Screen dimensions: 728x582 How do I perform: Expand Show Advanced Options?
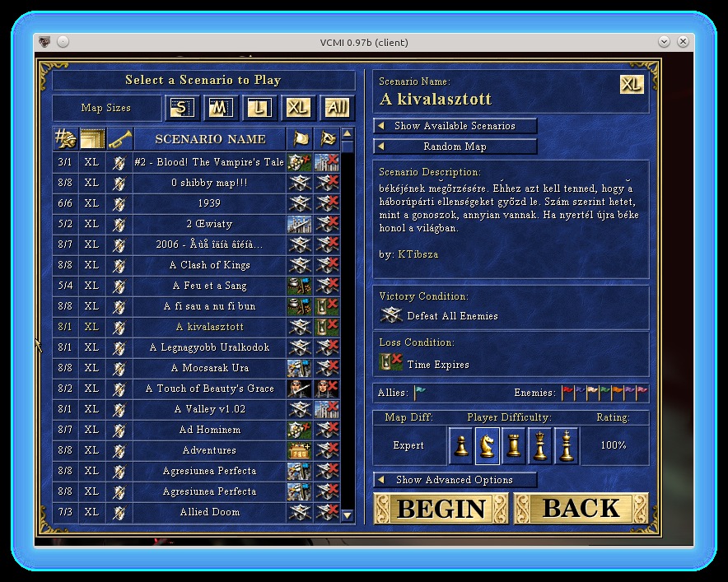coord(455,480)
